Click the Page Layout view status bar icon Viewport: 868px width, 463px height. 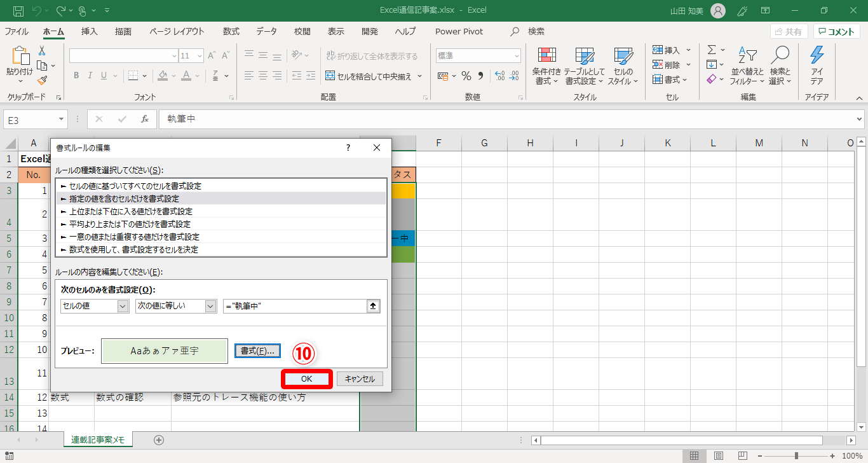point(718,456)
